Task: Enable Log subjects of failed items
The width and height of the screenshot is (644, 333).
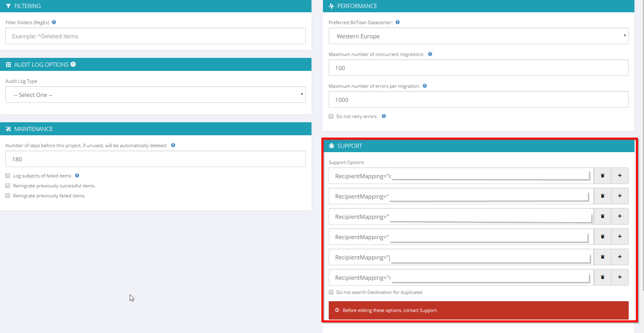Action: (x=8, y=176)
